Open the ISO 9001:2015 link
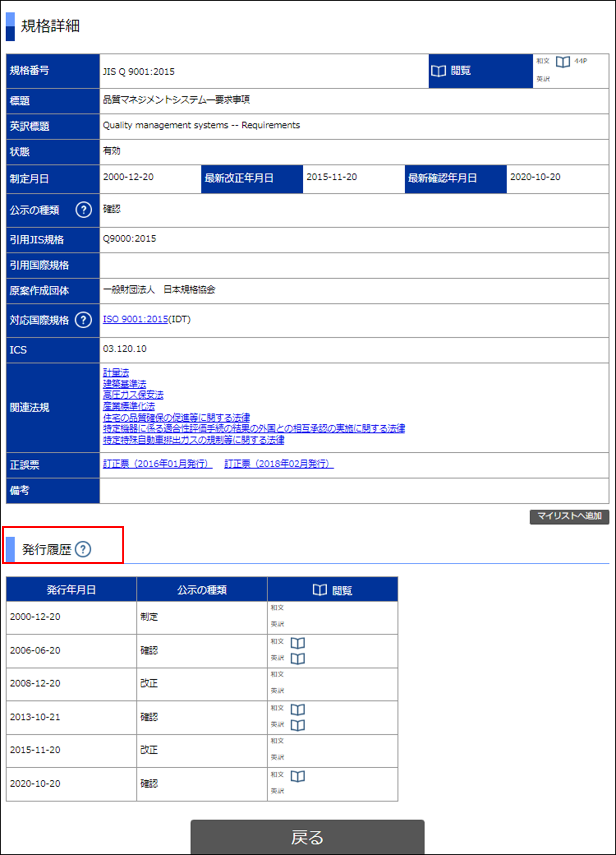The height and width of the screenshot is (855, 616). (x=135, y=319)
